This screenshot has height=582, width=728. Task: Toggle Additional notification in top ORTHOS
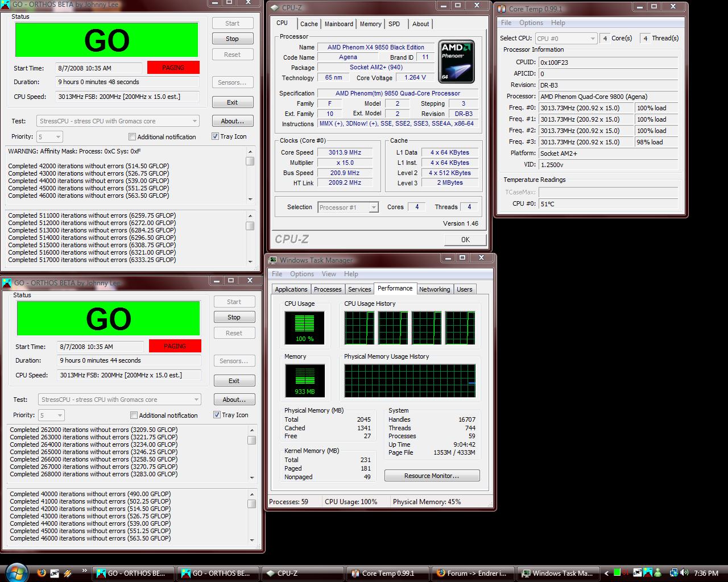coord(133,137)
